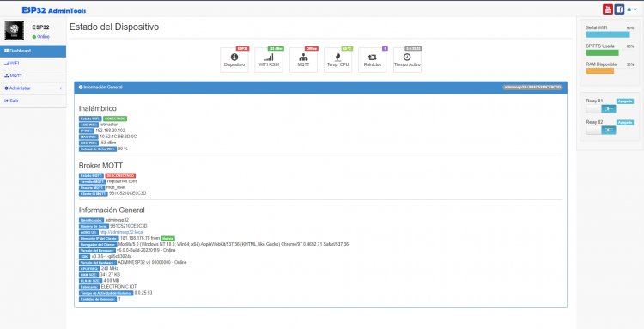Go to WIFI in the sidebar

33,64
